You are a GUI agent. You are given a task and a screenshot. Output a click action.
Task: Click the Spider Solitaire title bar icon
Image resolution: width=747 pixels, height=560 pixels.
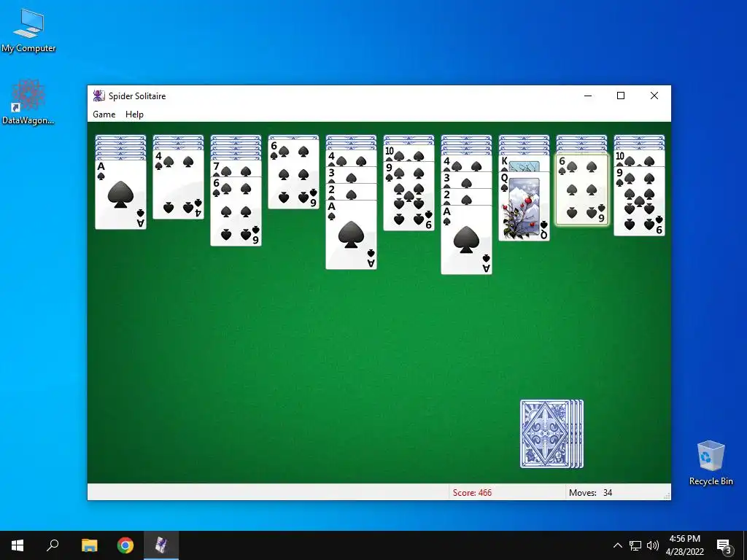[98, 96]
